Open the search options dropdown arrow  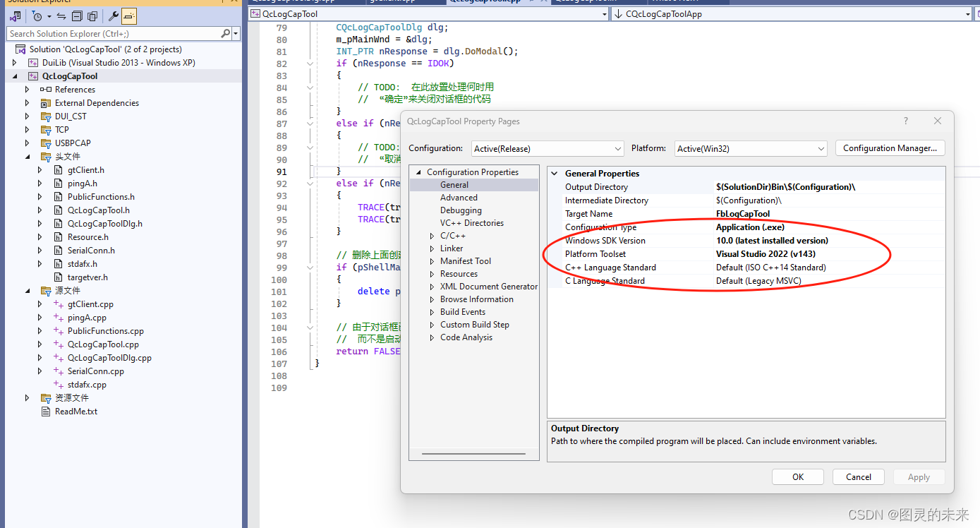pos(236,33)
